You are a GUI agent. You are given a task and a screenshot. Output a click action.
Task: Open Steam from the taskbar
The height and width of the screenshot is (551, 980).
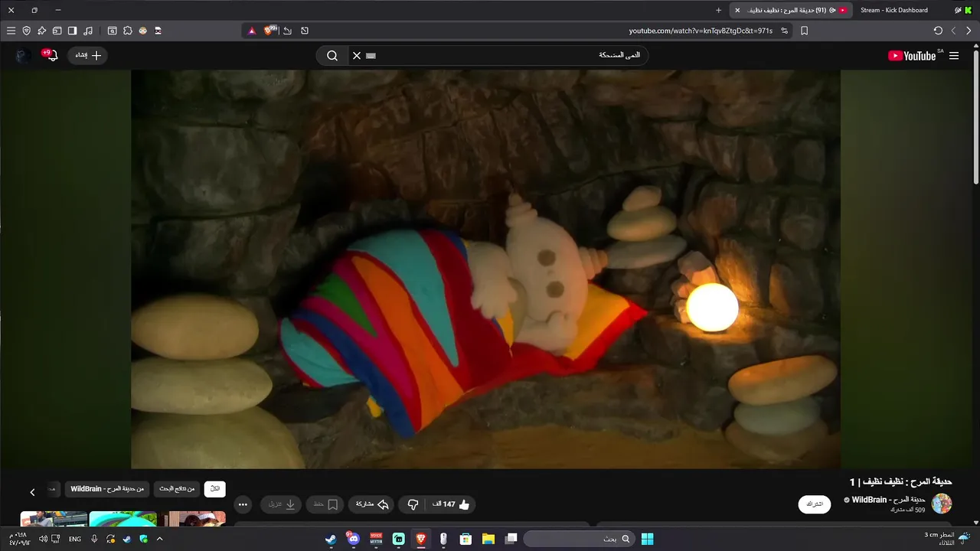point(331,539)
